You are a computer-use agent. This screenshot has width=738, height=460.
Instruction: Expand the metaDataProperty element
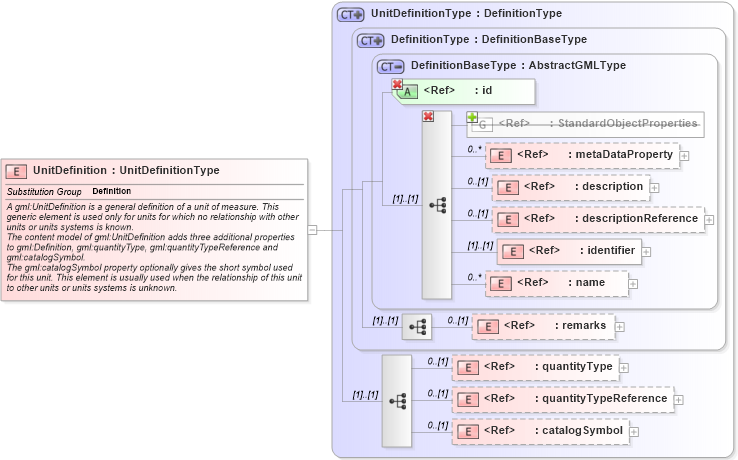coord(684,156)
